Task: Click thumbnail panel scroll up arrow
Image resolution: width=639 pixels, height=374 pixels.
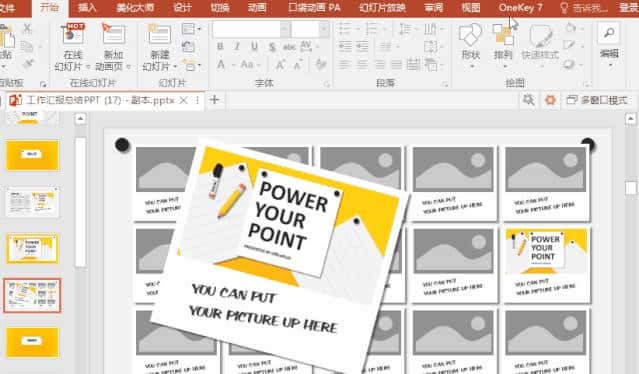Action: coord(80,119)
